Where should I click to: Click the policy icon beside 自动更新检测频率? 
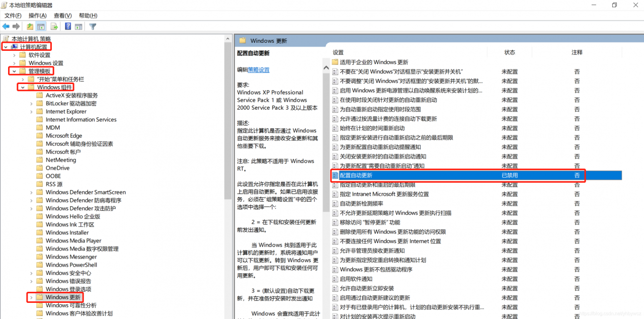335,204
